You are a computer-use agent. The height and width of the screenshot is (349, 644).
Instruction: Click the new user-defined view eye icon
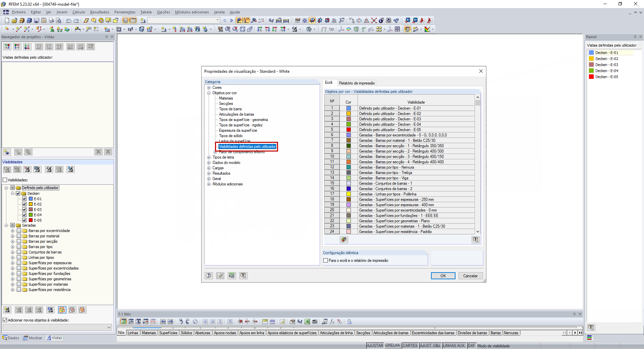click(7, 152)
